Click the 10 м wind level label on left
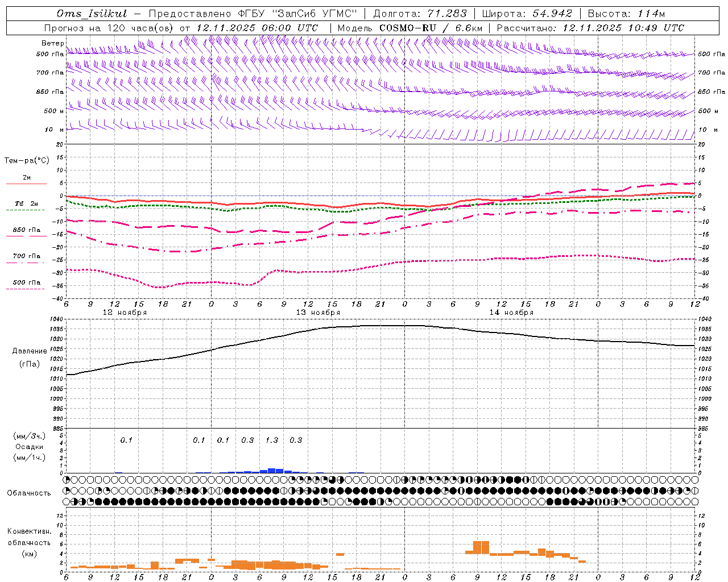 tap(54, 130)
